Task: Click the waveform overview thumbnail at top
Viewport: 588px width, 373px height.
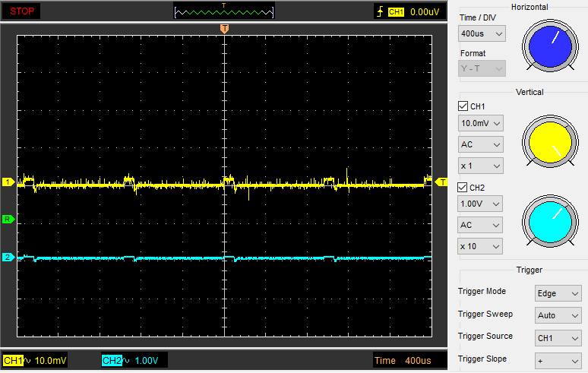Action: pos(224,12)
